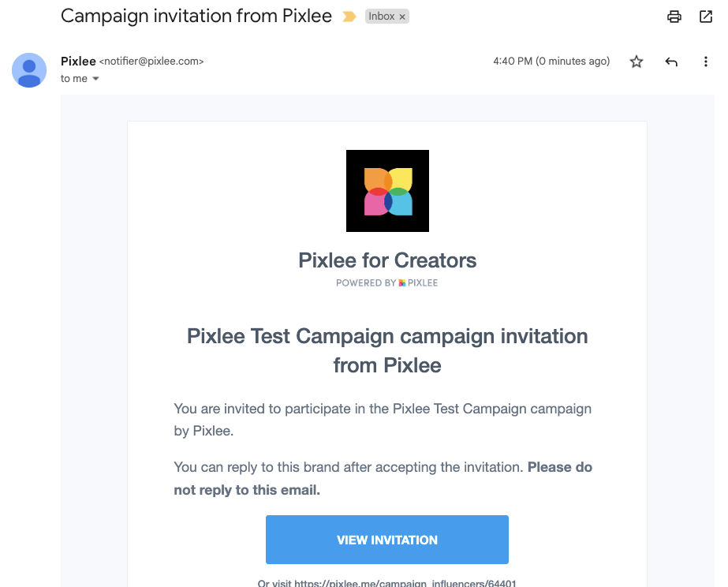Remove the Inbox label with its x

click(x=401, y=17)
